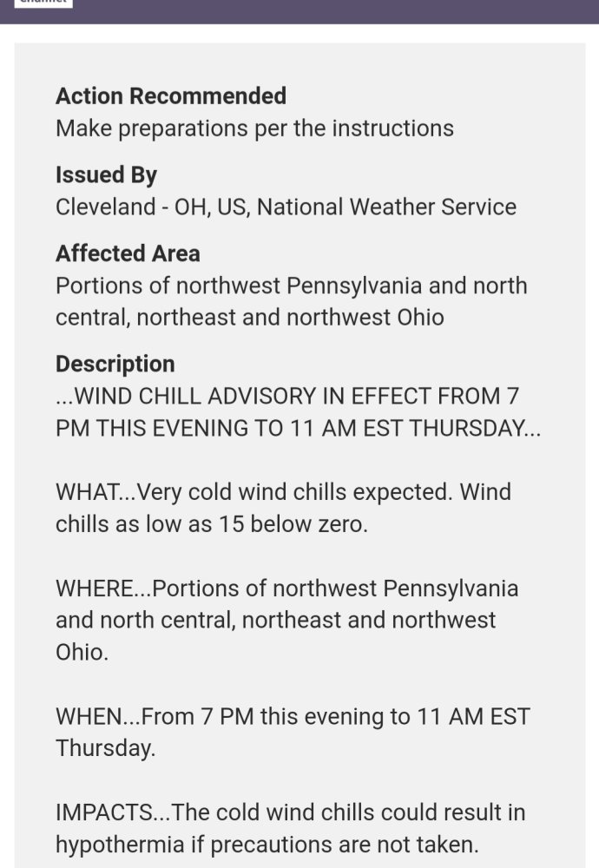The image size is (599, 868).
Task: Click 'Make preparations per the instructions' text
Action: 254,128
